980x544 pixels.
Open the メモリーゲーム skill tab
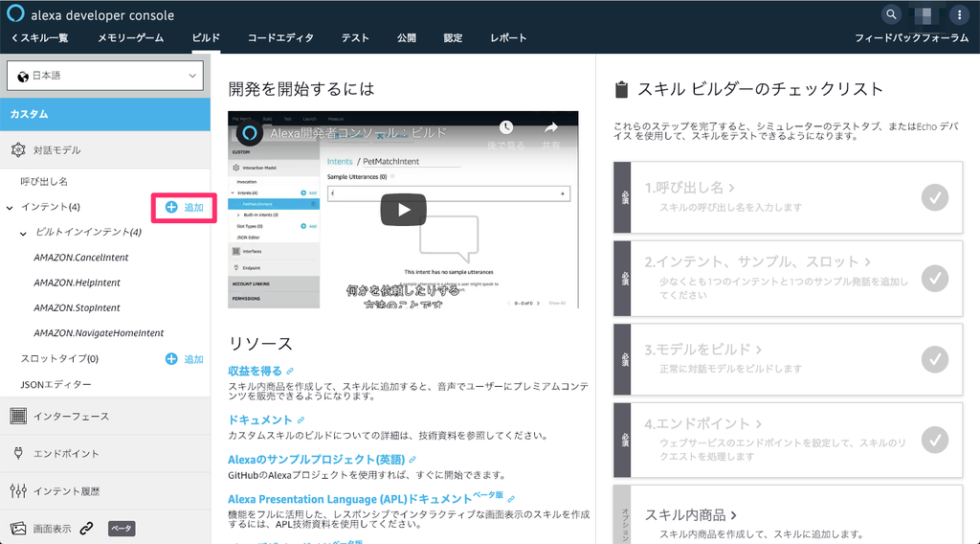[x=130, y=38]
